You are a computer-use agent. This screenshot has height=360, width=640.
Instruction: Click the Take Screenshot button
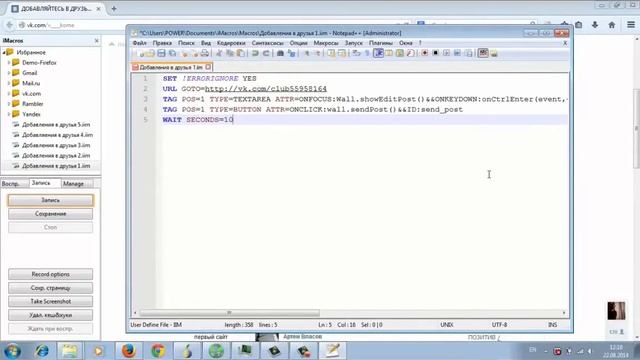coord(51,301)
